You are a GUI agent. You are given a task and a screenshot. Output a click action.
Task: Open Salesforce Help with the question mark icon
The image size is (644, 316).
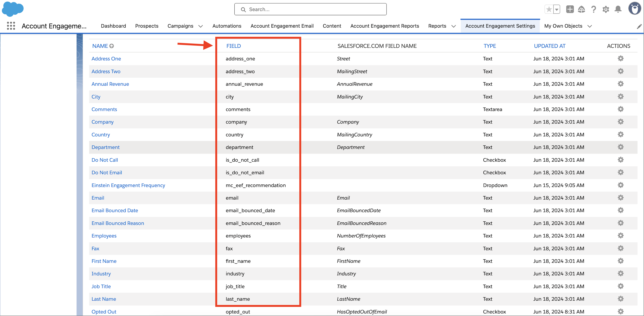point(594,9)
